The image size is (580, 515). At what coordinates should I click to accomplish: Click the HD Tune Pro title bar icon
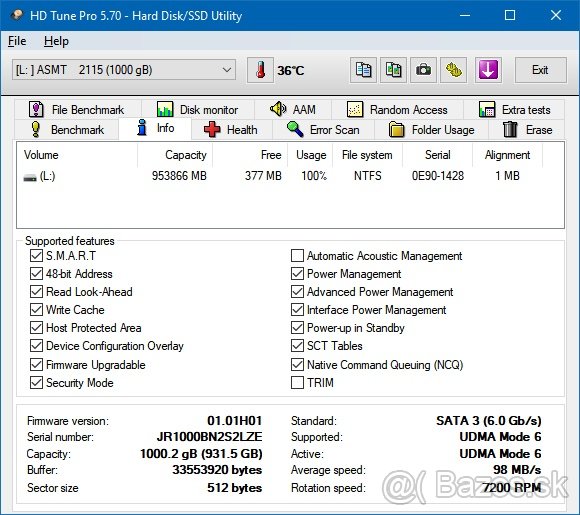tap(17, 15)
